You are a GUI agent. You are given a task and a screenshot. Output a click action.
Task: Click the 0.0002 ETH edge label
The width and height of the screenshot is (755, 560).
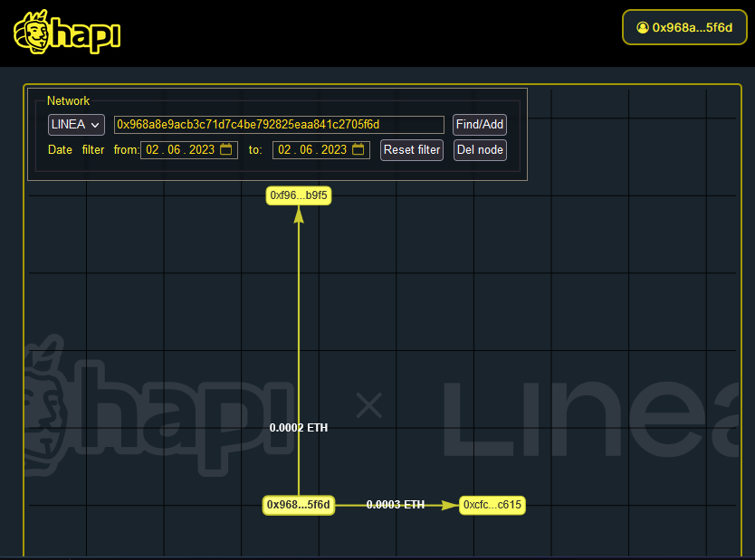[299, 428]
